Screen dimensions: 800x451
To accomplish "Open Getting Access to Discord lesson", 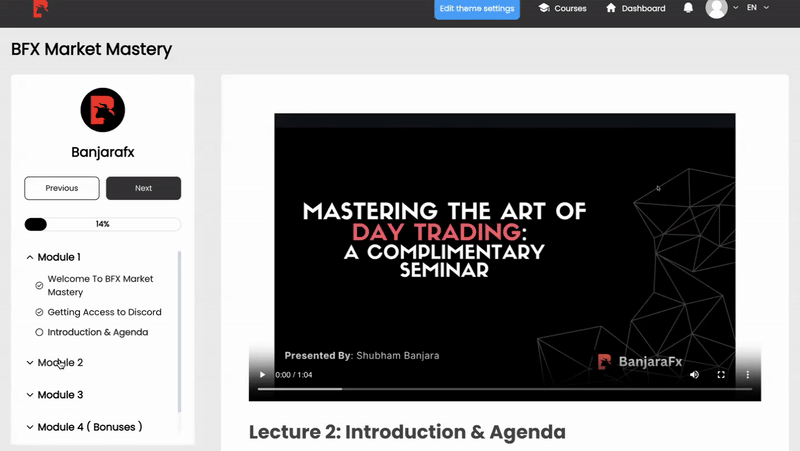I will click(x=104, y=312).
